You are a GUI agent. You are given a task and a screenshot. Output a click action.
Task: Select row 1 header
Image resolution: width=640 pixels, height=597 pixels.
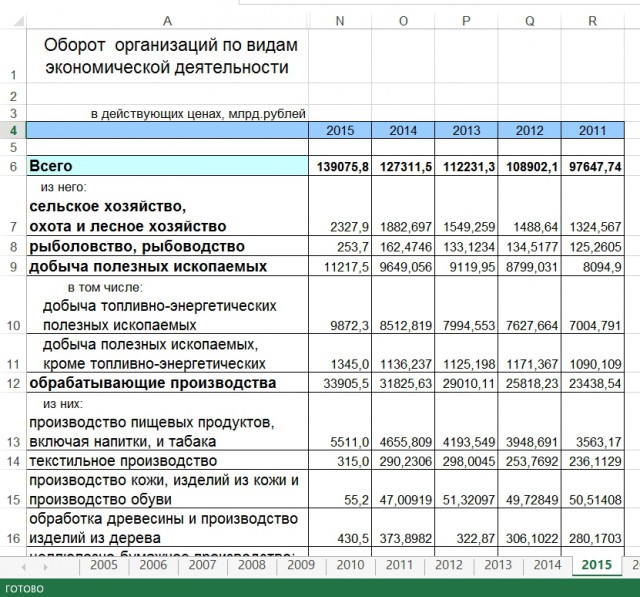point(13,56)
